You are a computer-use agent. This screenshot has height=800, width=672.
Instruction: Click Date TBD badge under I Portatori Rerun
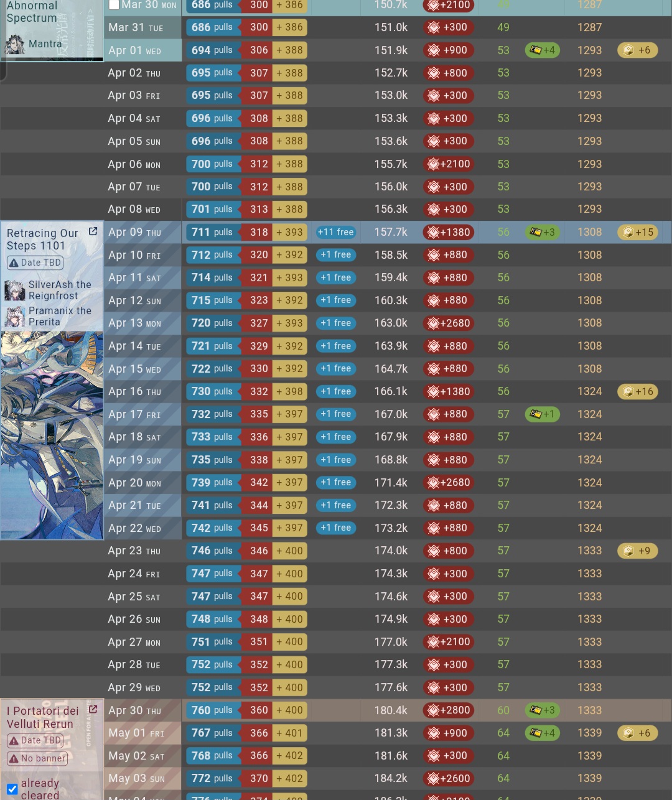35,740
